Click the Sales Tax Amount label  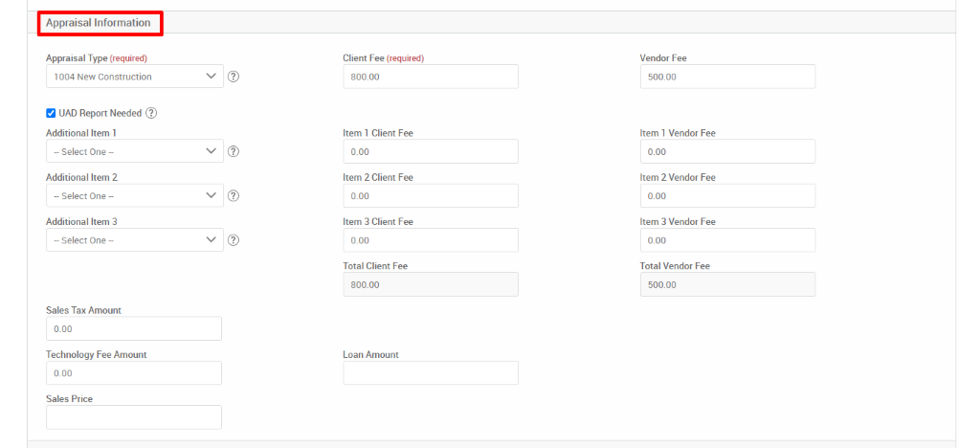pos(84,310)
